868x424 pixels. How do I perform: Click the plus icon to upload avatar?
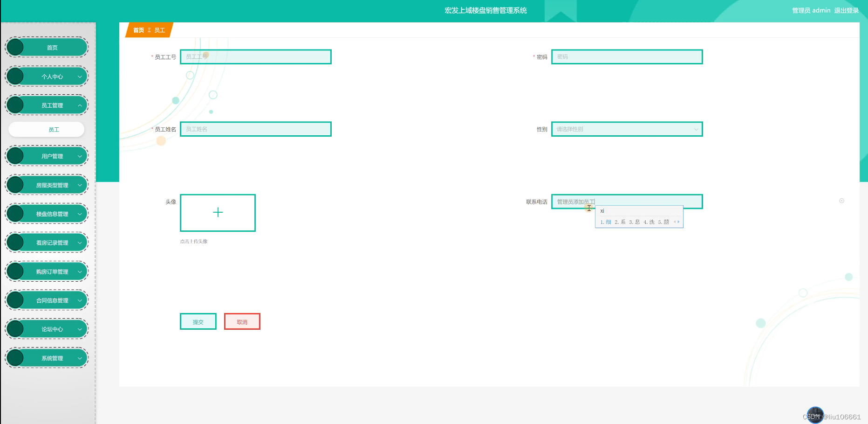pos(218,213)
